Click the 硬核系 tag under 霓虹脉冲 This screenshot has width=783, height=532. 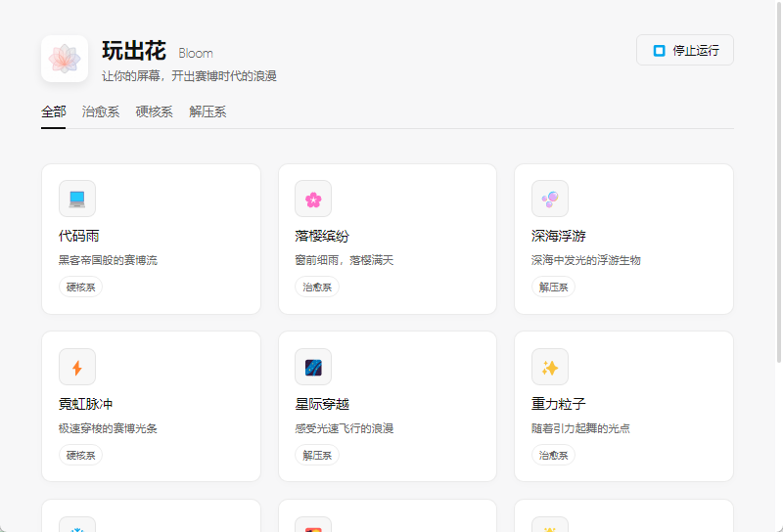tap(81, 455)
